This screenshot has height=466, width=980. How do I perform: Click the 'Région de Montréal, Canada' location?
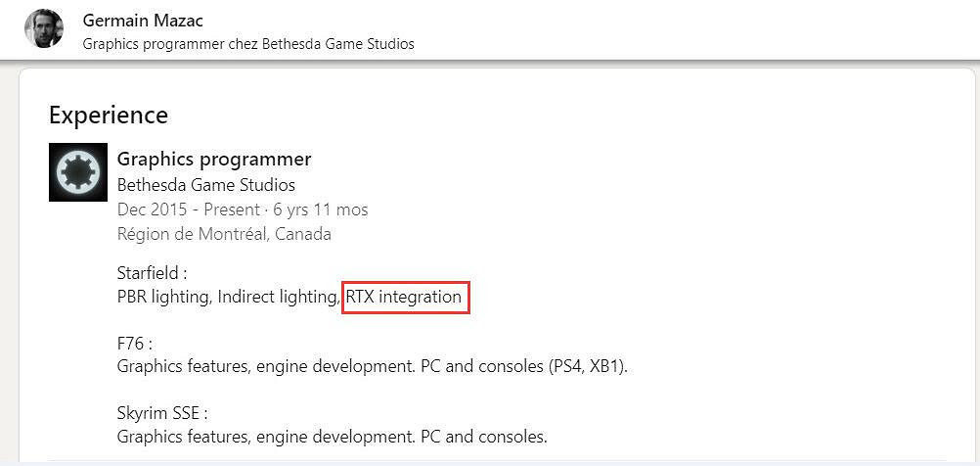click(x=224, y=234)
